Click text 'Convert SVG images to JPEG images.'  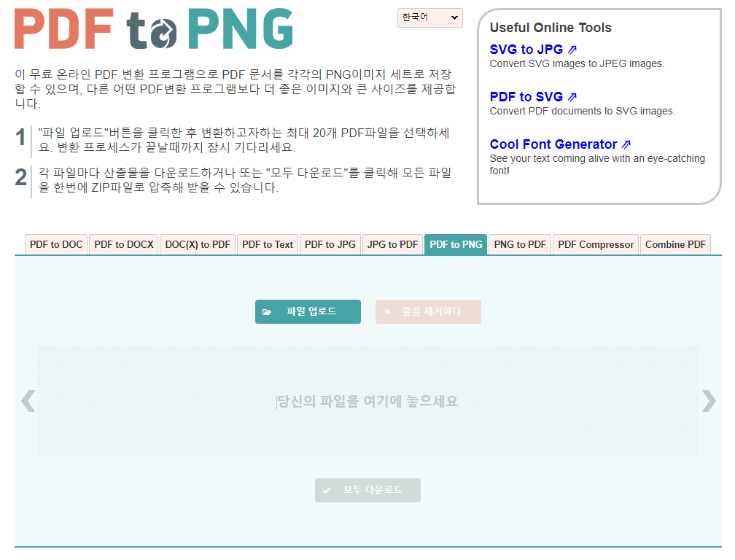coord(577,63)
